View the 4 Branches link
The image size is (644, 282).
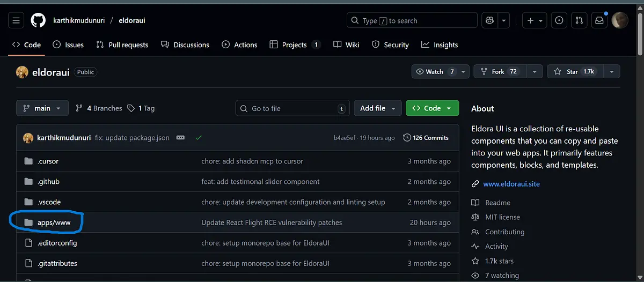[99, 108]
